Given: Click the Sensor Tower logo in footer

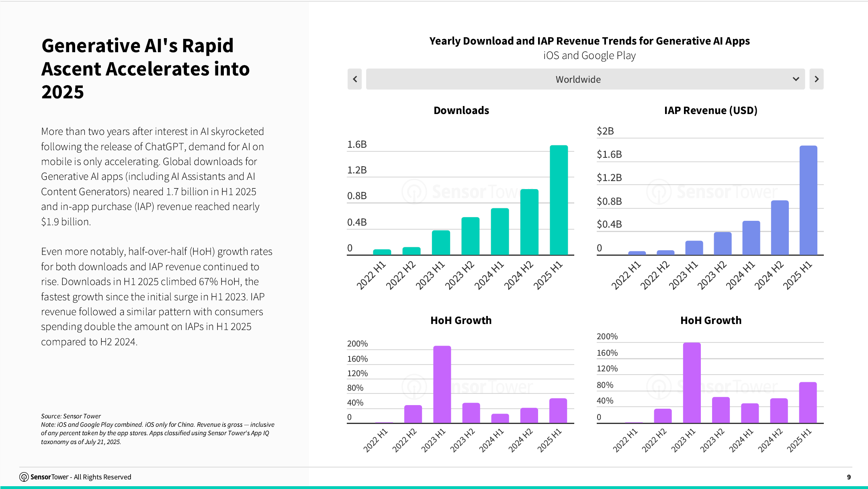Looking at the screenshot, I should [24, 477].
